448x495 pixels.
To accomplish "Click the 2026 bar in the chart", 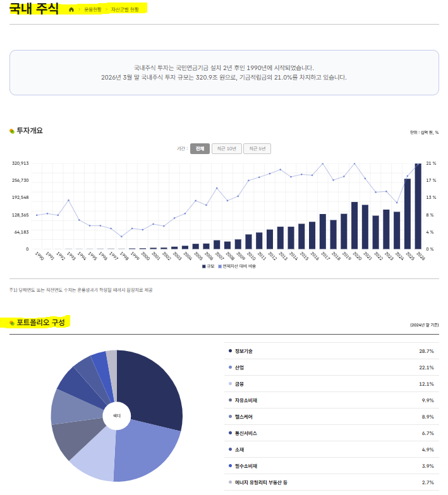I will [418, 206].
